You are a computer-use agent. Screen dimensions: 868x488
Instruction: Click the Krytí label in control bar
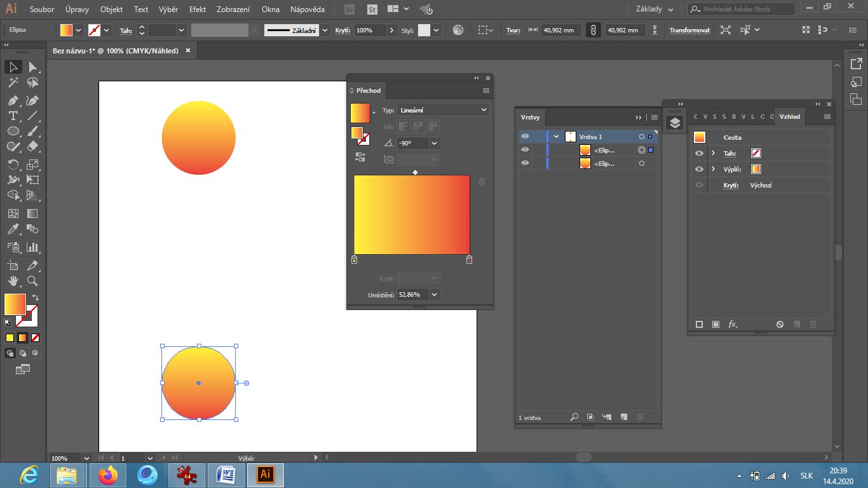point(342,30)
